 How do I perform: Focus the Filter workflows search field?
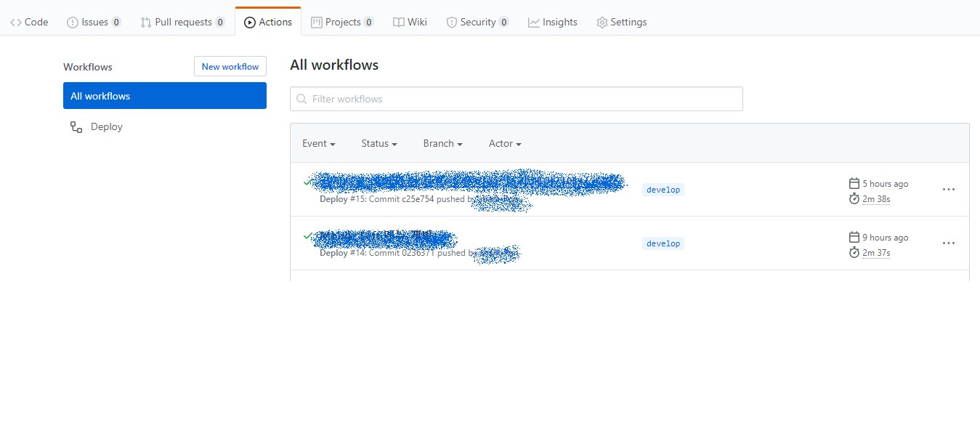coord(517,99)
